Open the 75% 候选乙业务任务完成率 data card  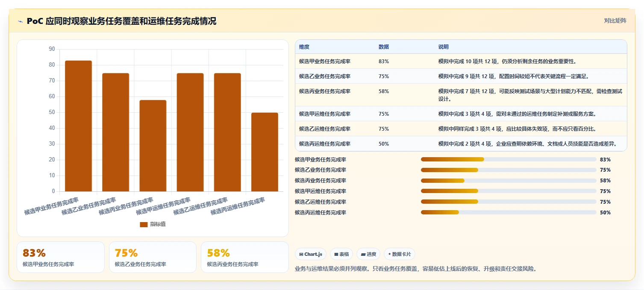tap(153, 257)
